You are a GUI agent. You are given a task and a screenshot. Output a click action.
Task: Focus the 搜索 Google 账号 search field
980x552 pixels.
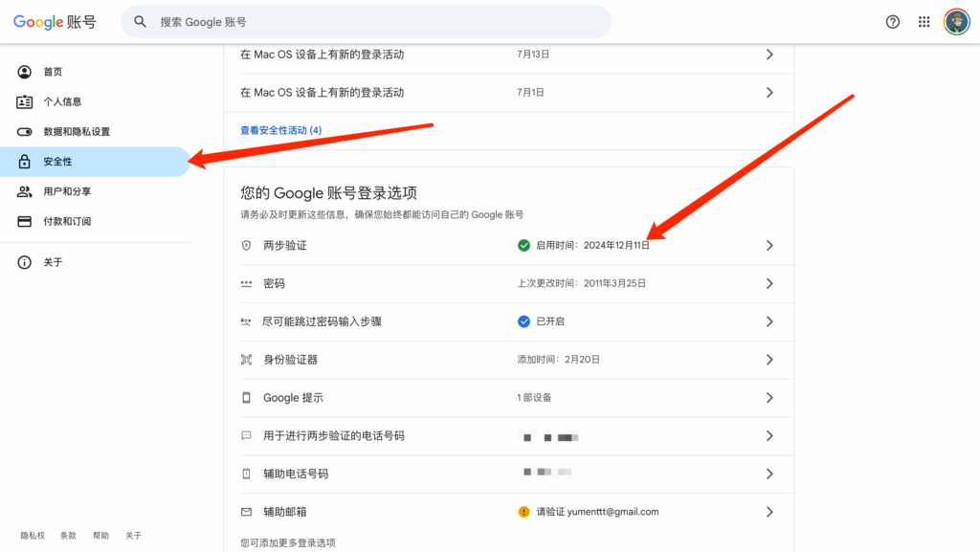pyautogui.click(x=367, y=22)
